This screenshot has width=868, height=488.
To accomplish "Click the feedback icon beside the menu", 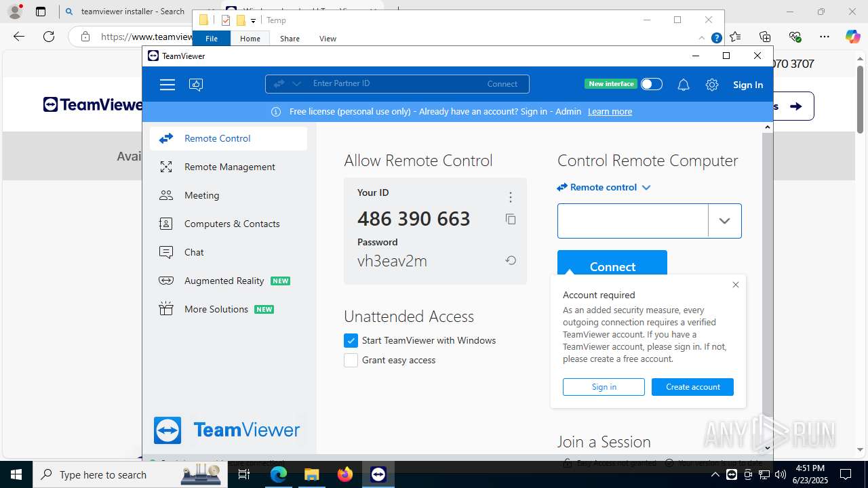I will coord(196,85).
